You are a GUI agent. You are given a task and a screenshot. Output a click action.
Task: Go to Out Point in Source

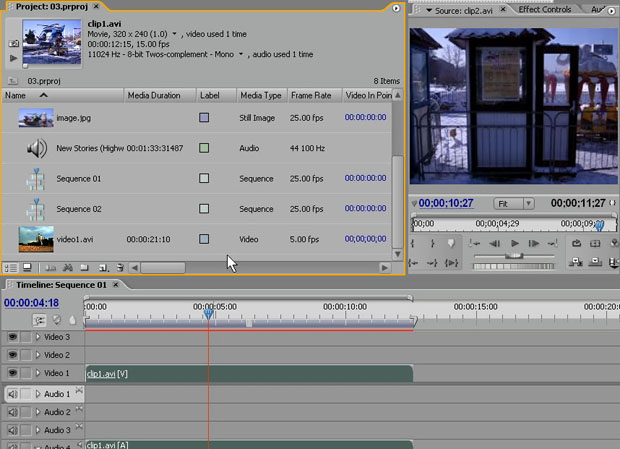point(432,262)
